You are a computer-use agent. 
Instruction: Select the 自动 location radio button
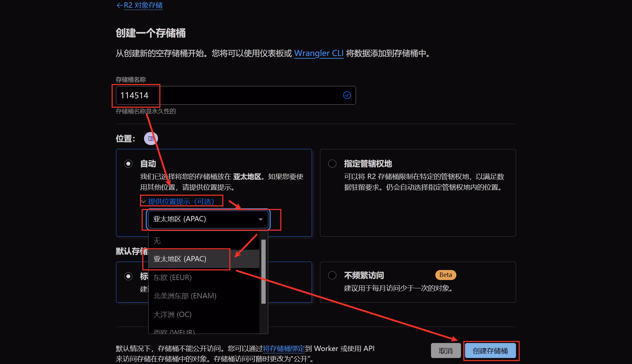pyautogui.click(x=128, y=164)
